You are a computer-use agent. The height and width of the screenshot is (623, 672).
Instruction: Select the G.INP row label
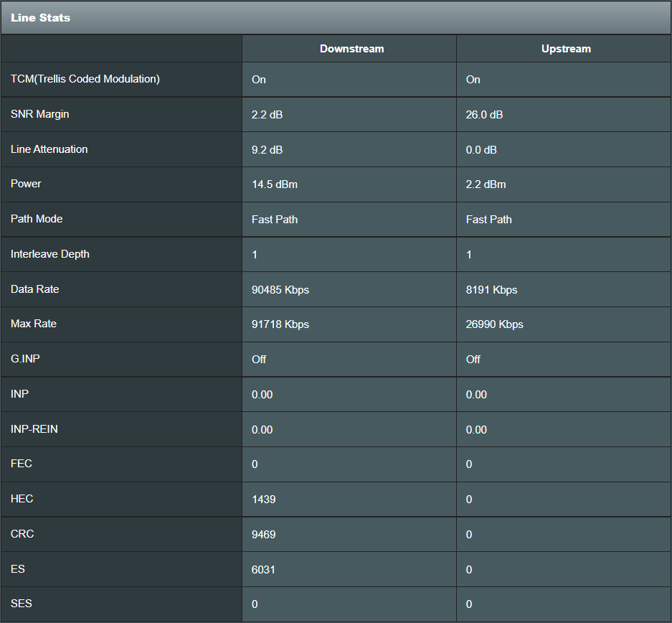pos(25,358)
